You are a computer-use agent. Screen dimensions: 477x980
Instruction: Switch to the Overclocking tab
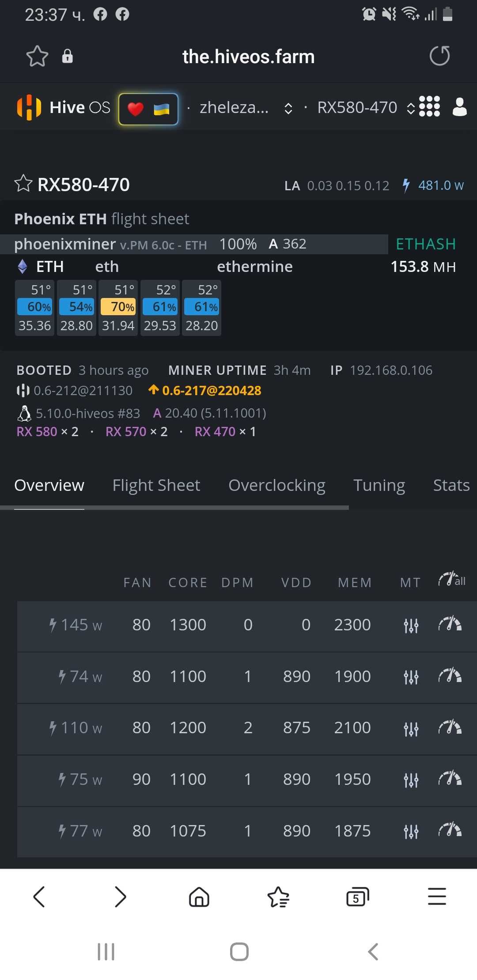tap(277, 485)
